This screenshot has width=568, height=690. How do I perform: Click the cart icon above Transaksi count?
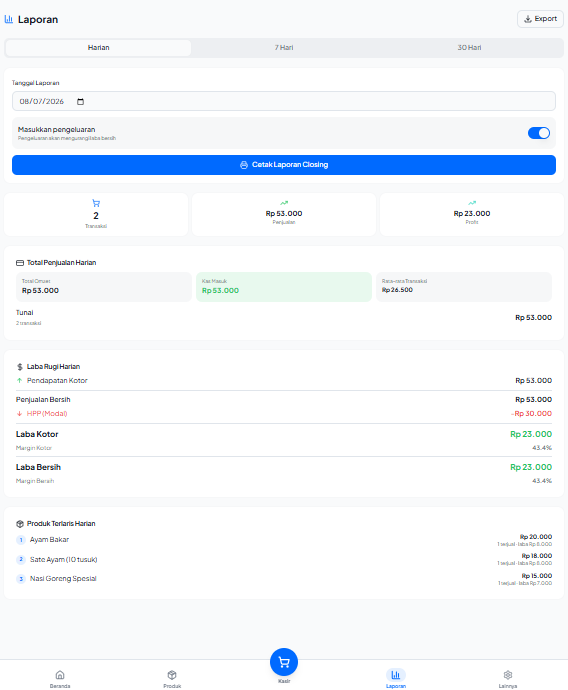96,203
